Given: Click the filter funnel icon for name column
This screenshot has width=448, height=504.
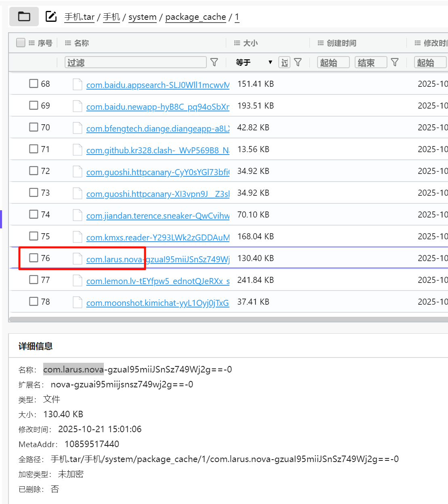Looking at the screenshot, I should tap(214, 62).
